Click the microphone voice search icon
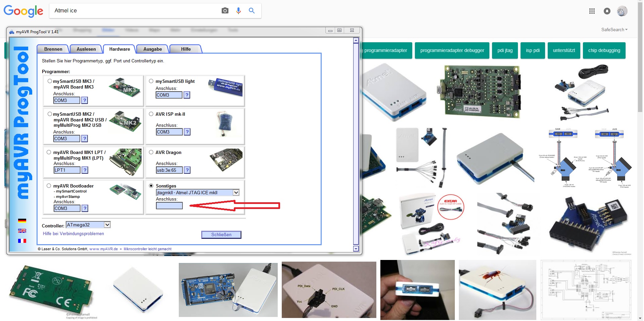 point(238,11)
